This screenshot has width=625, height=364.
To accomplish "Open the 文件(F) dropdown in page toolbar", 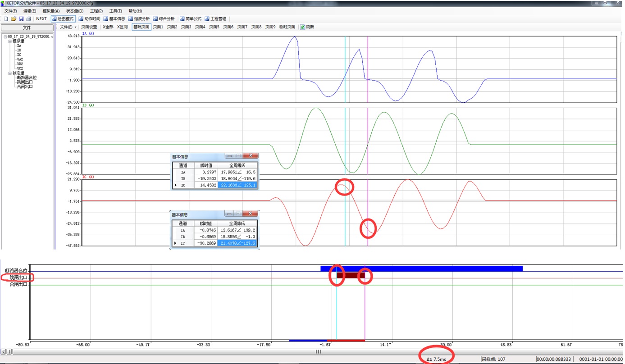I will (68, 27).
